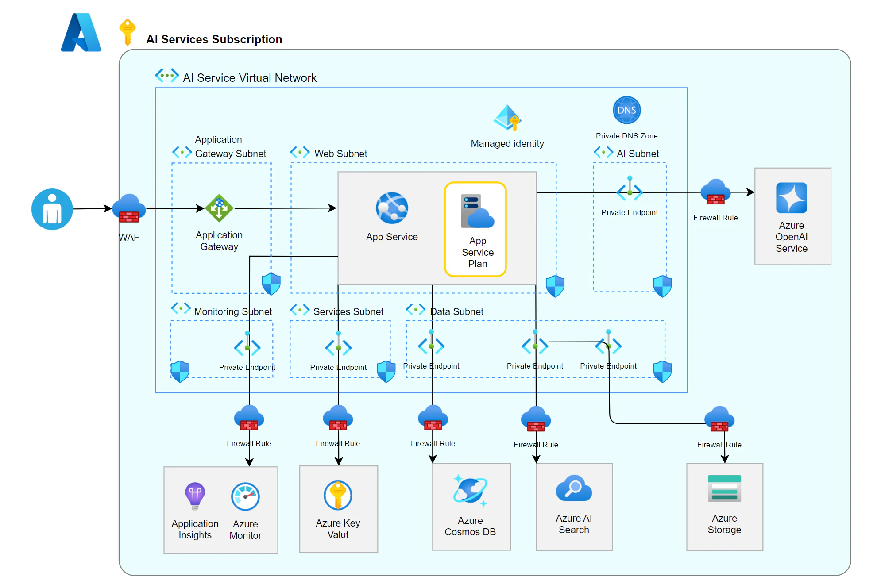Image resolution: width=881 pixels, height=588 pixels.
Task: Click the 'Managed identity' label
Action: 507,143
